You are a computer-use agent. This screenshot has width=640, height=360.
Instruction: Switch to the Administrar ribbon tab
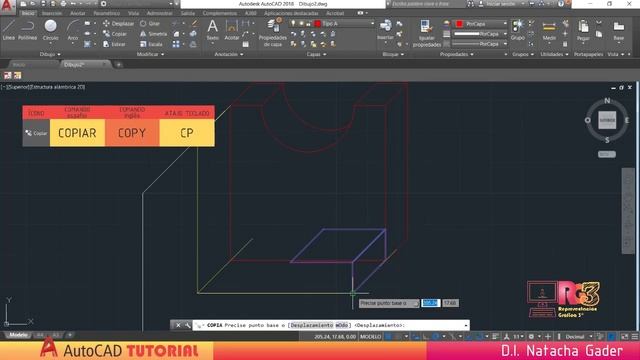159,13
